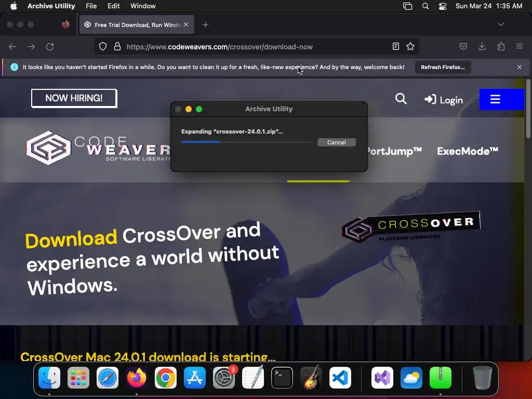Open the extensions puzzle icon

(x=501, y=46)
